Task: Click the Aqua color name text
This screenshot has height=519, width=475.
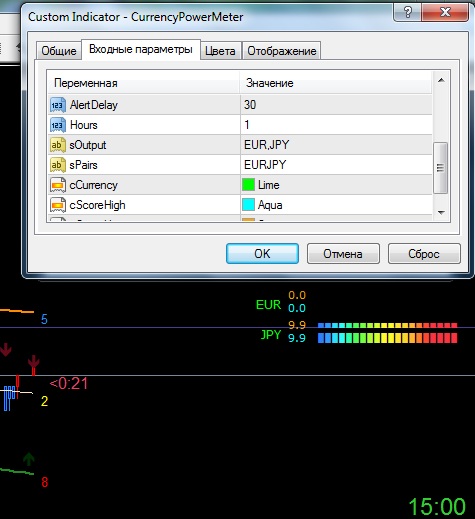Action: coord(270,205)
